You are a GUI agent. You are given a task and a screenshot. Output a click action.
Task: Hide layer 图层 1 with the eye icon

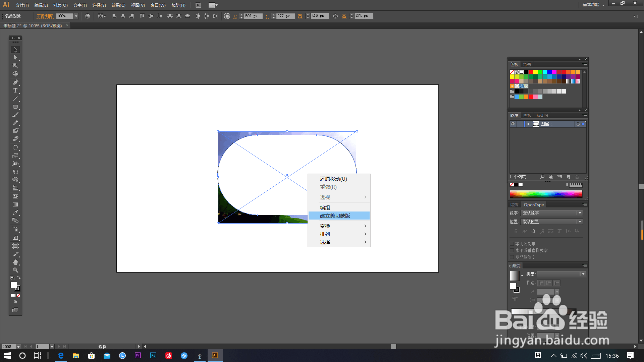coord(513,124)
